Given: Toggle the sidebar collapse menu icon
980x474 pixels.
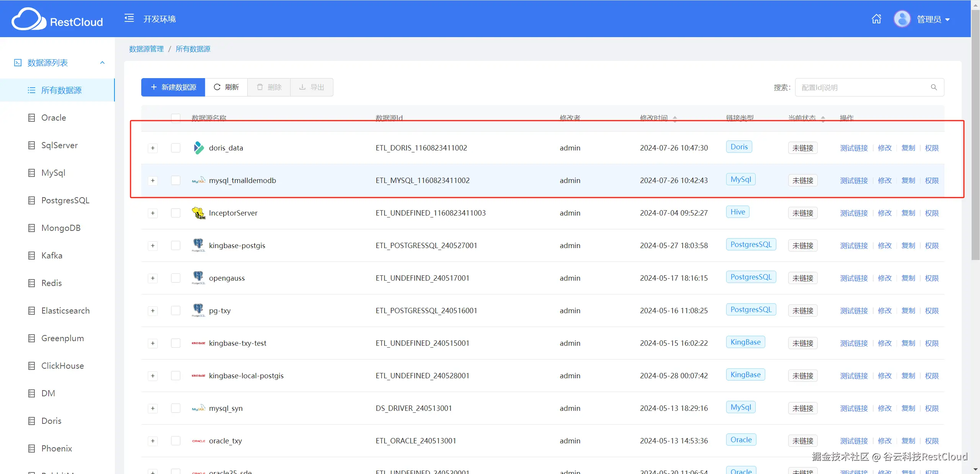Looking at the screenshot, I should (129, 18).
